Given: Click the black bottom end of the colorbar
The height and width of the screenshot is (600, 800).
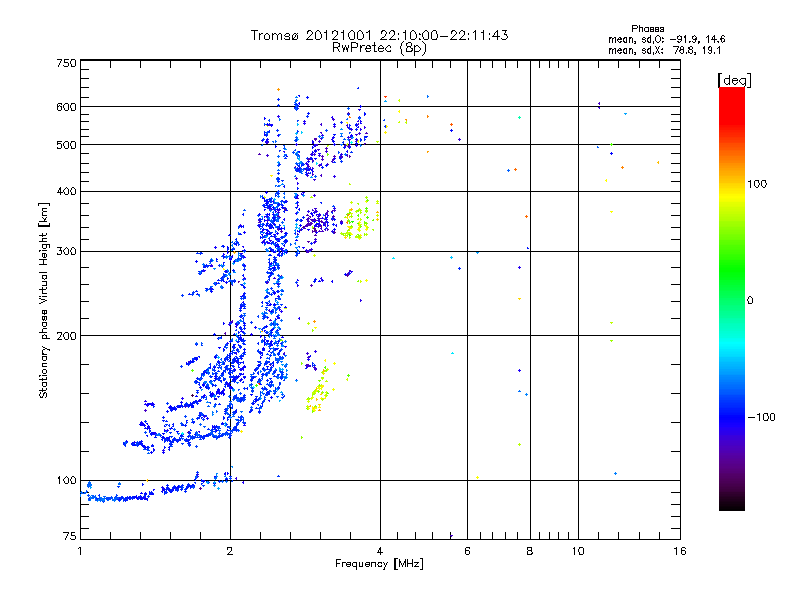Looking at the screenshot, I should 732,503.
